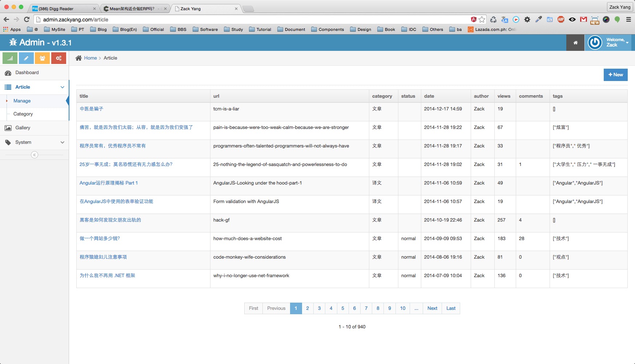Select Manage in the Article submenu
This screenshot has height=364, width=635.
click(x=22, y=101)
